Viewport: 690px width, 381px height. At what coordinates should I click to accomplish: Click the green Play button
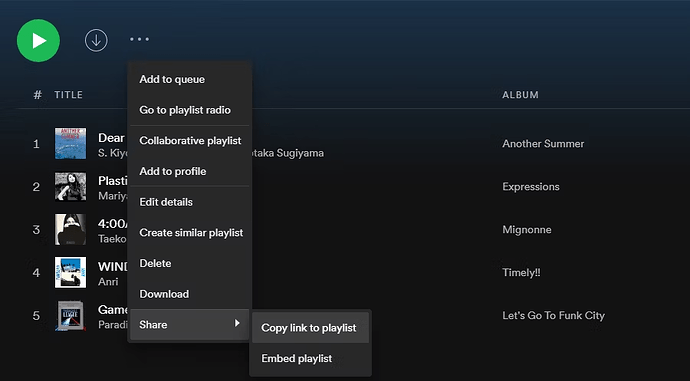38,40
